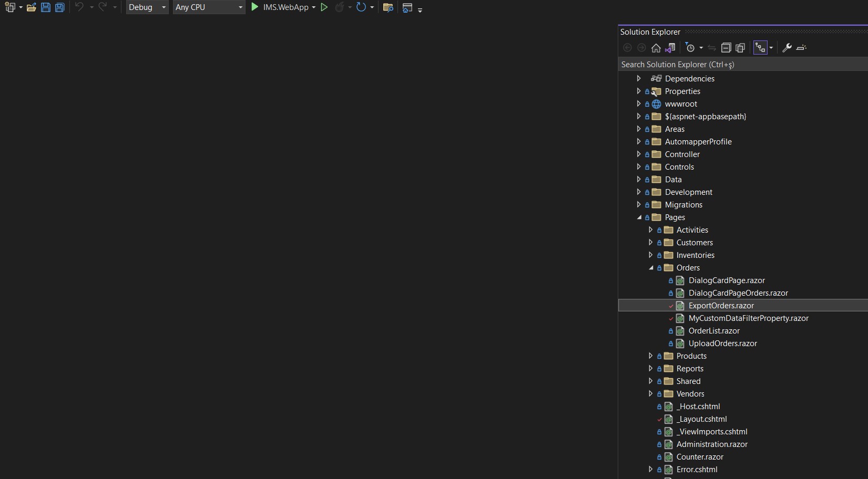Select DialogCardPage.razor file
Image resolution: width=868 pixels, height=479 pixels.
(x=727, y=280)
